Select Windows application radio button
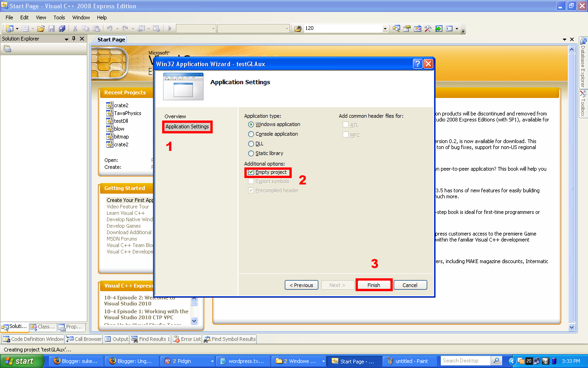Screen dimensions: 588x368 point(251,124)
